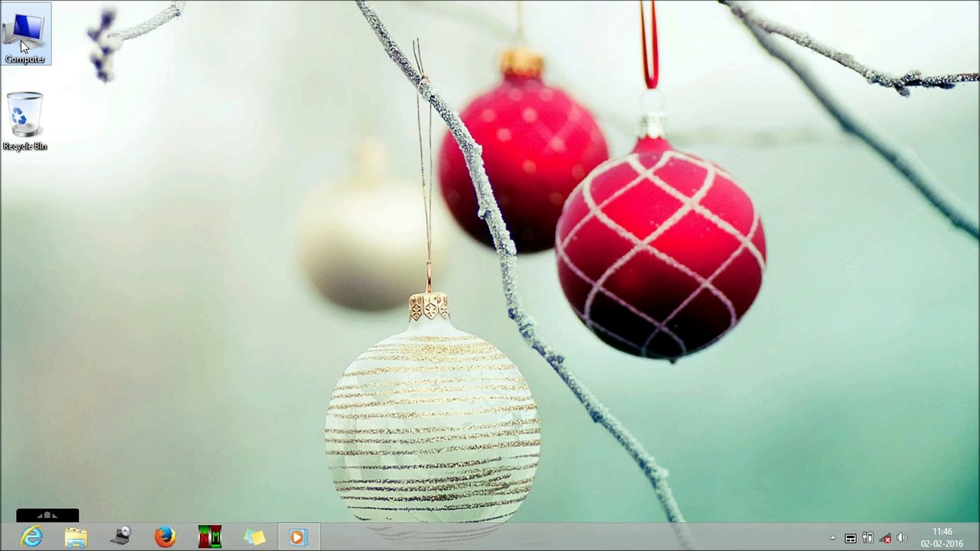This screenshot has height=551, width=980.
Task: Open the Sticky Notes taskbar icon
Action: [x=254, y=537]
